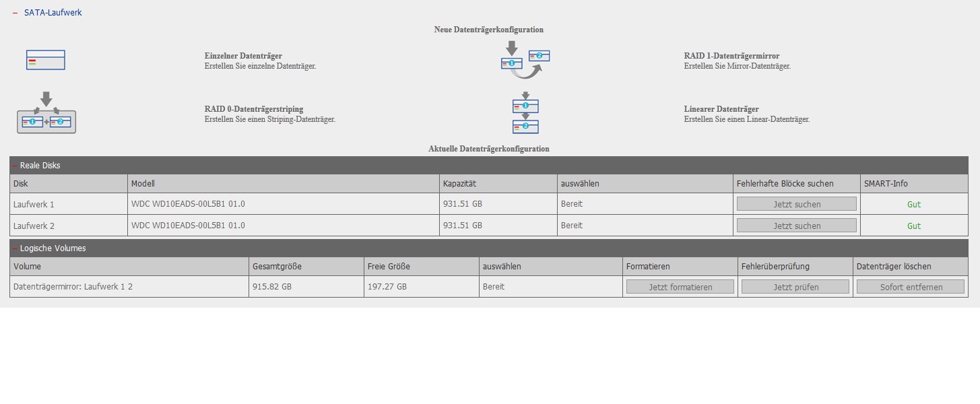The width and height of the screenshot is (980, 404).
Task: Click the single disk configuration icon
Action: (x=46, y=60)
